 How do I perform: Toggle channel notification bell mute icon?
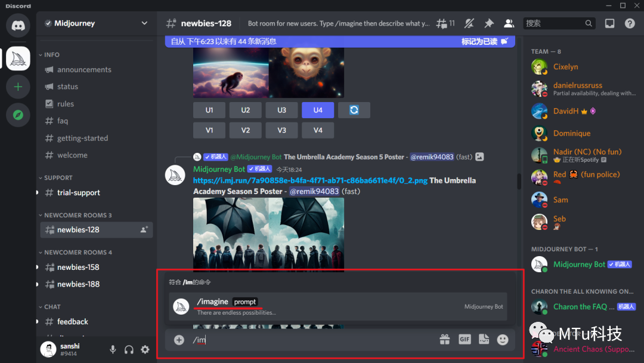coord(469,23)
